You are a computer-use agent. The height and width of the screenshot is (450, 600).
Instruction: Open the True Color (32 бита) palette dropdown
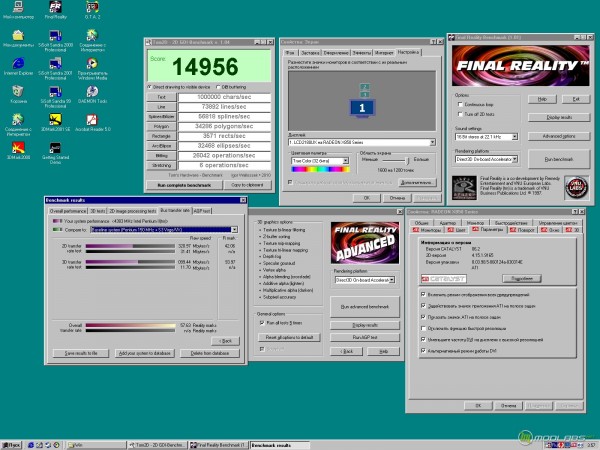(346, 161)
